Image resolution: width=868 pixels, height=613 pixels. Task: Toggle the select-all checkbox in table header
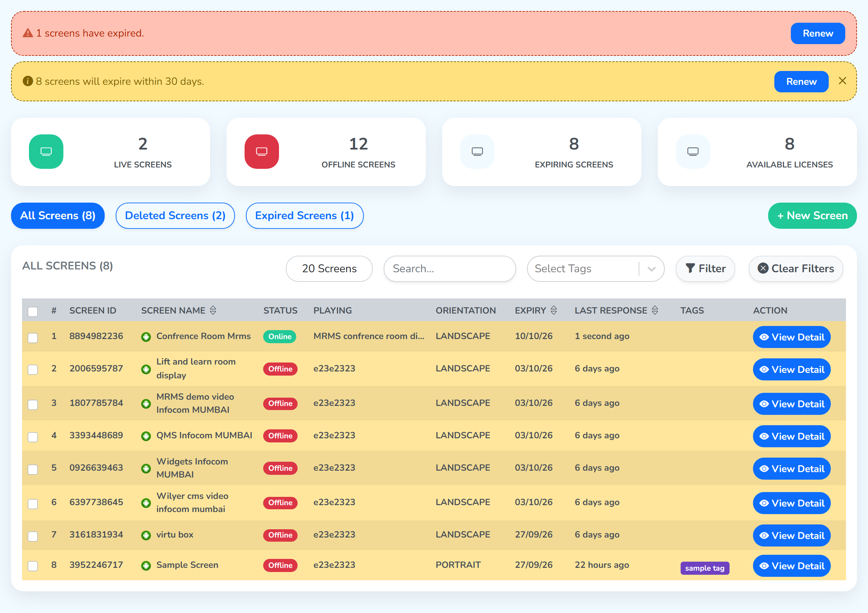click(x=33, y=311)
